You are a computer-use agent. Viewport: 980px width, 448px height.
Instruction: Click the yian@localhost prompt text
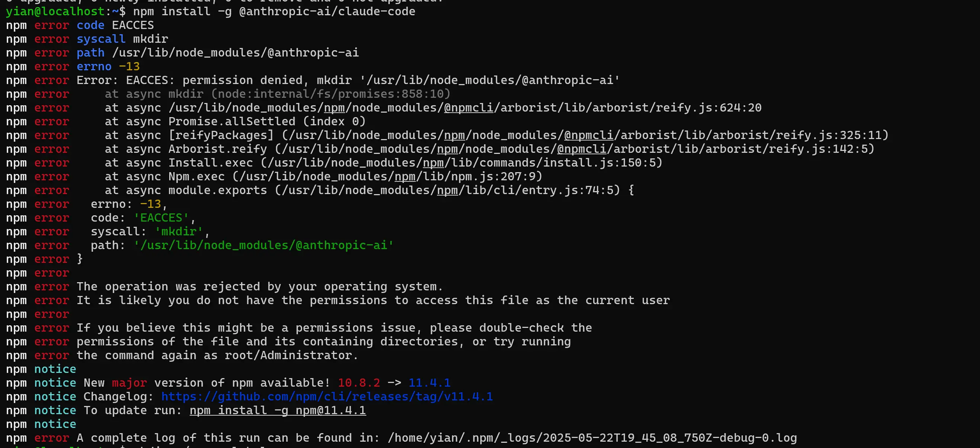[55, 12]
